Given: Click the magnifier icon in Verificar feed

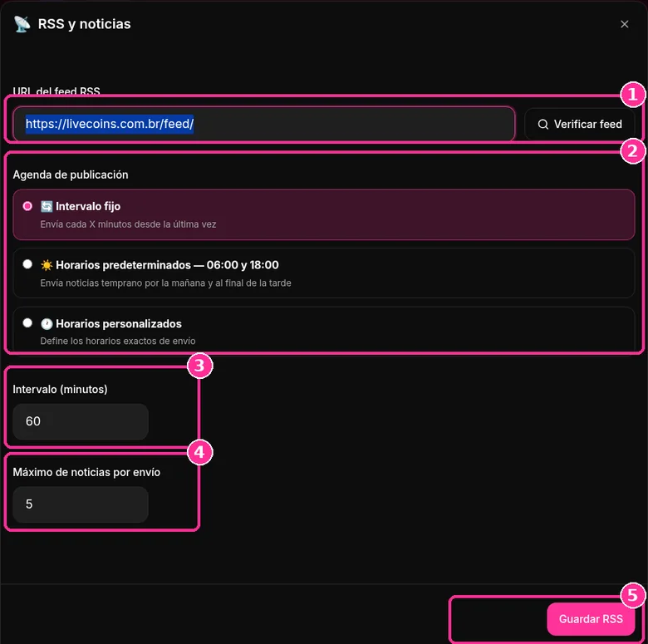Looking at the screenshot, I should pyautogui.click(x=543, y=124).
